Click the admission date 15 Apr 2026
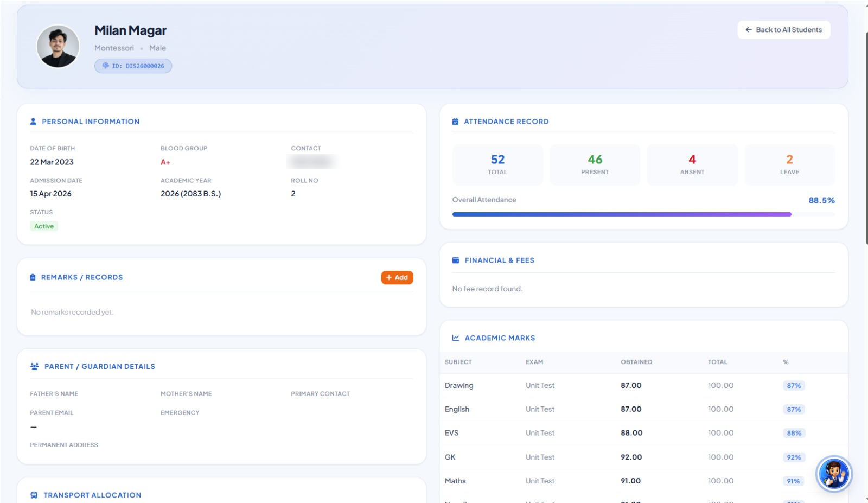 click(x=50, y=194)
